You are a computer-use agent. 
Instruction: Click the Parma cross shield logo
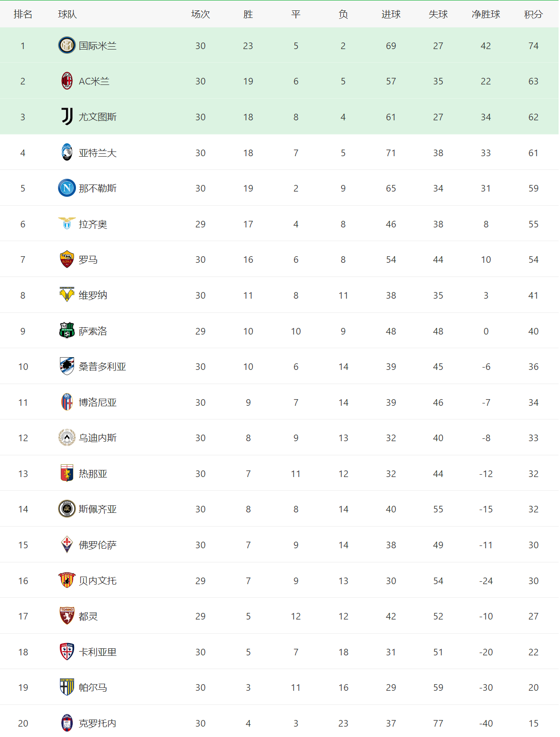(x=67, y=687)
